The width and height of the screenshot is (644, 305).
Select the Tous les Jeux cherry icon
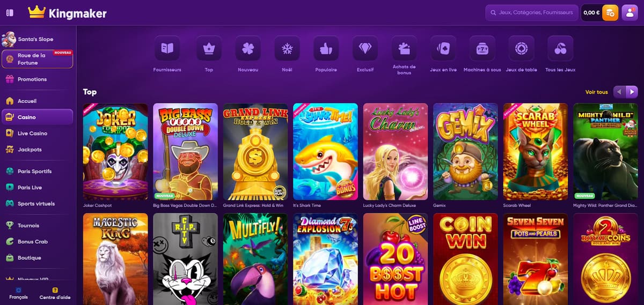(560, 48)
